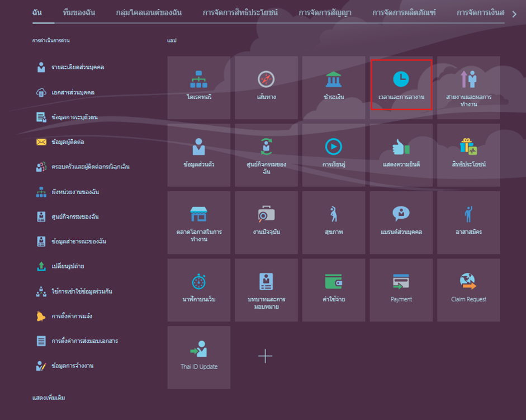Click the Payment card icon tile
This screenshot has height=420, width=526.
tap(401, 290)
